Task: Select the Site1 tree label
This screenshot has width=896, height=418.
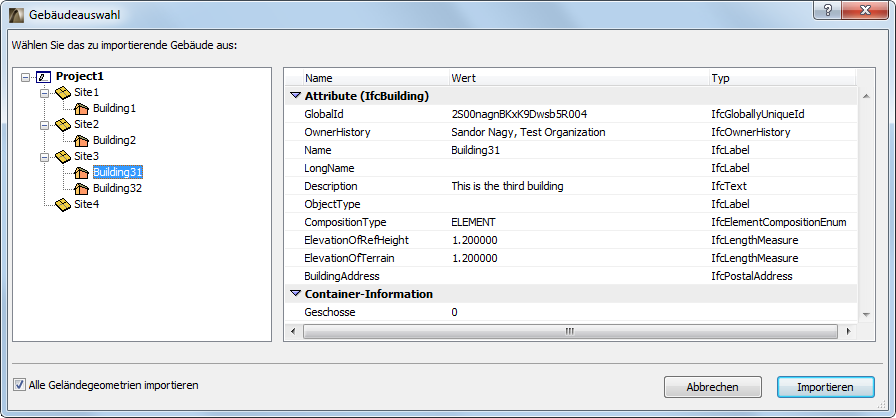Action: pos(86,93)
